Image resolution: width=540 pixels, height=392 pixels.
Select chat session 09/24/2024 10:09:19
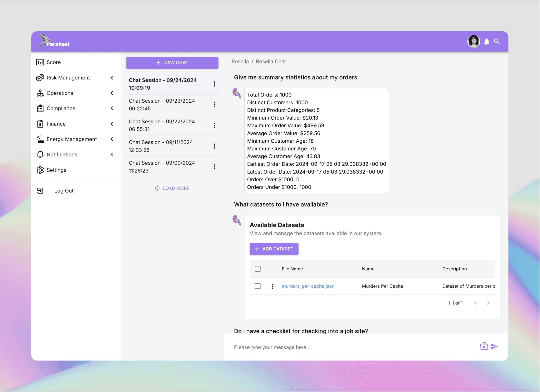coord(172,84)
